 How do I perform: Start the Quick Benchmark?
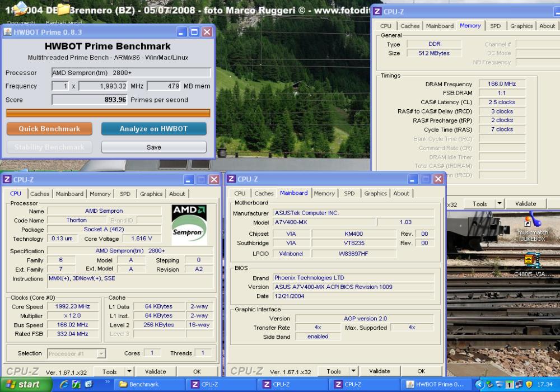click(x=49, y=129)
